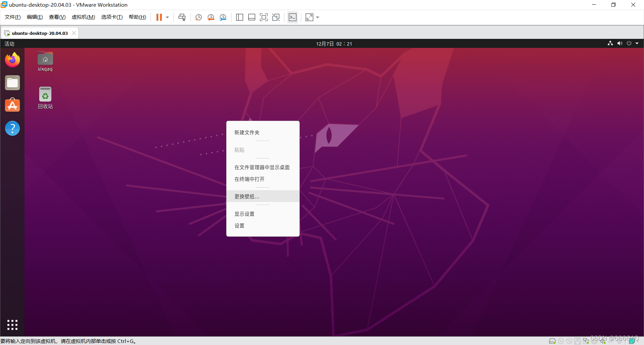
Task: Close the ubuntu-desktop-20.04.03 tab
Action: coord(74,33)
